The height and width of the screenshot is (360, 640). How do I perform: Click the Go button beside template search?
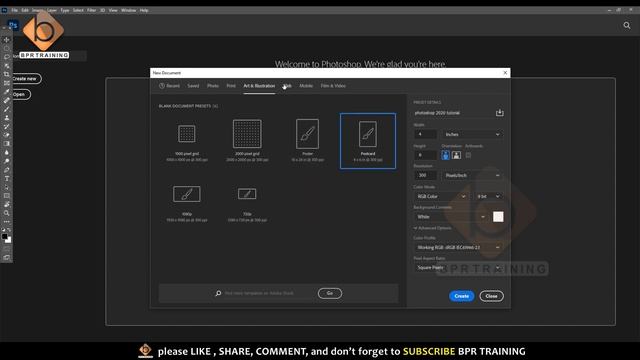pyautogui.click(x=330, y=293)
